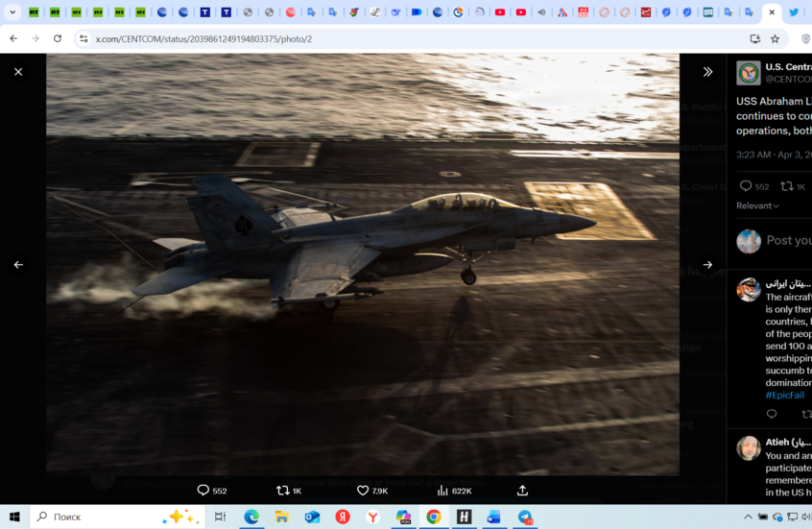Screen dimensions: 812x529
Task: Like the photo with the heart icon
Action: click(x=363, y=491)
